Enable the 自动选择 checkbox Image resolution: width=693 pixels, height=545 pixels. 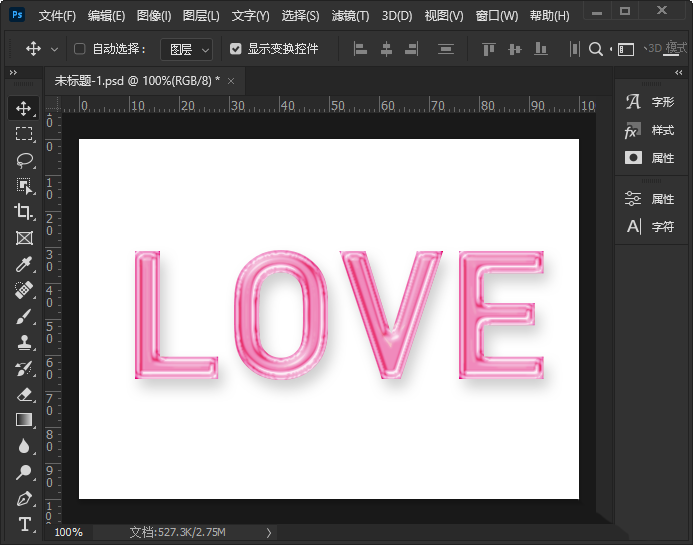(80, 49)
